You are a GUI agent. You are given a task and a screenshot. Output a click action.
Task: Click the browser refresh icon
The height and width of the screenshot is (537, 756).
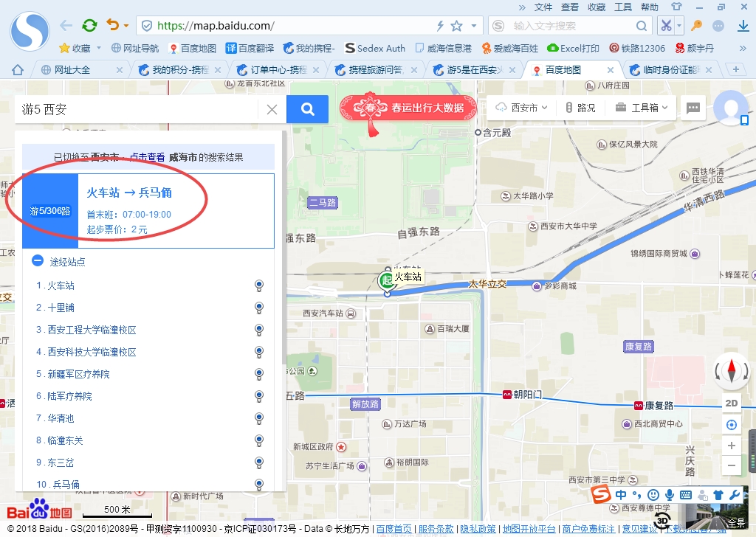point(89,26)
